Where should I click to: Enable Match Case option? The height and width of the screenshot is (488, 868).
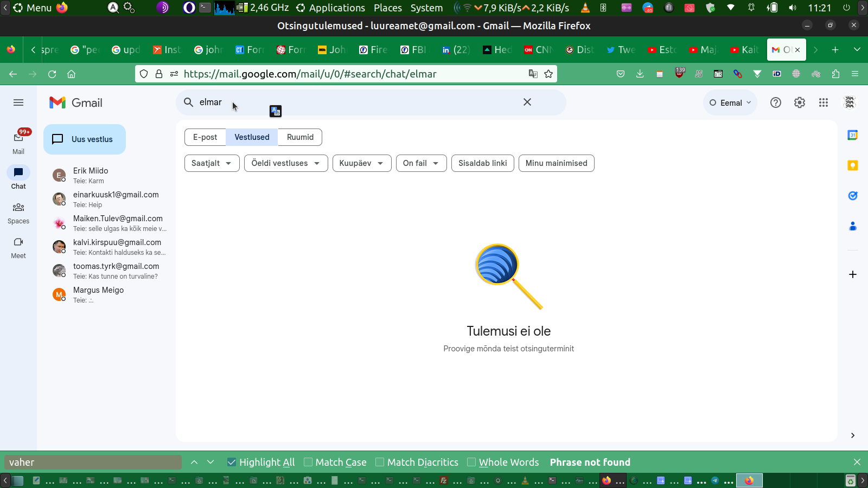(308, 462)
